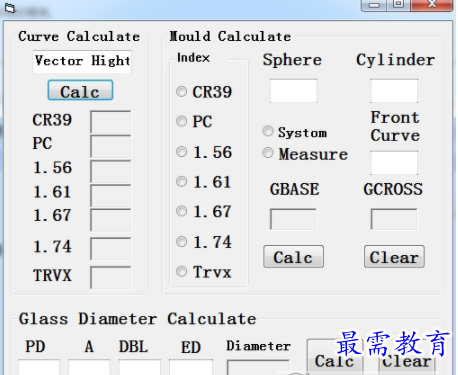Click the 1.56 curve result box
Screen dimensions: 458x375
[x=111, y=171]
